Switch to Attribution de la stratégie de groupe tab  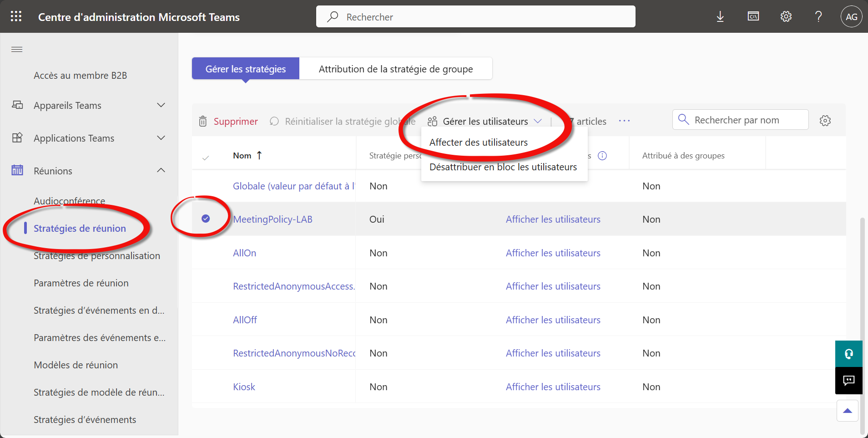click(x=395, y=69)
